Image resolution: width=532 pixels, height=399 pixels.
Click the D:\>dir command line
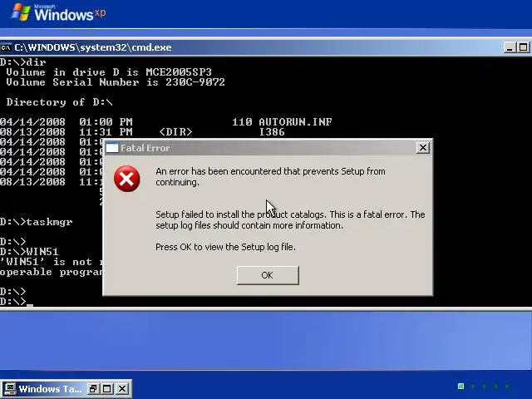[x=23, y=62]
